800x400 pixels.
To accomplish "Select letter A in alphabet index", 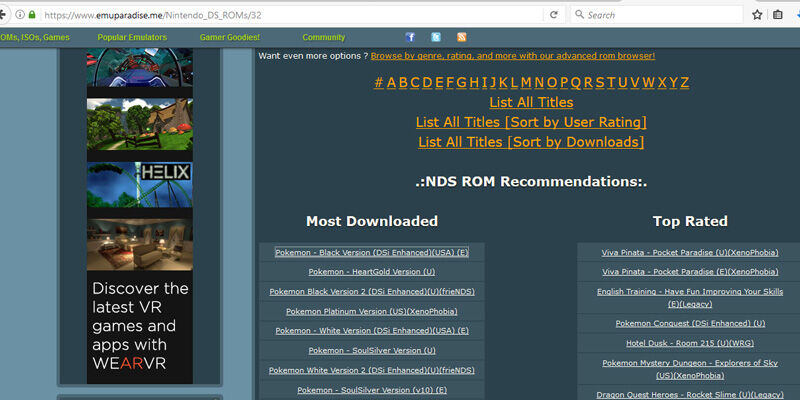I will click(391, 82).
